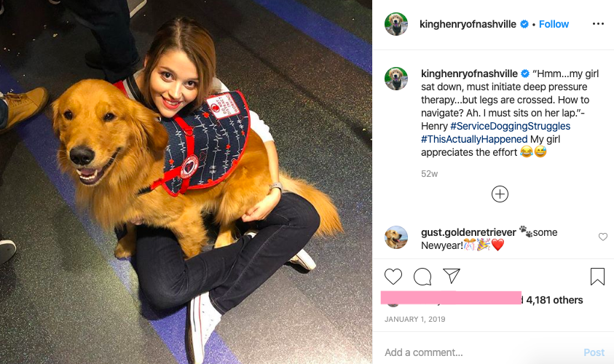The height and width of the screenshot is (364, 614).
Task: Click the golden retriever post photo
Action: pyautogui.click(x=186, y=182)
